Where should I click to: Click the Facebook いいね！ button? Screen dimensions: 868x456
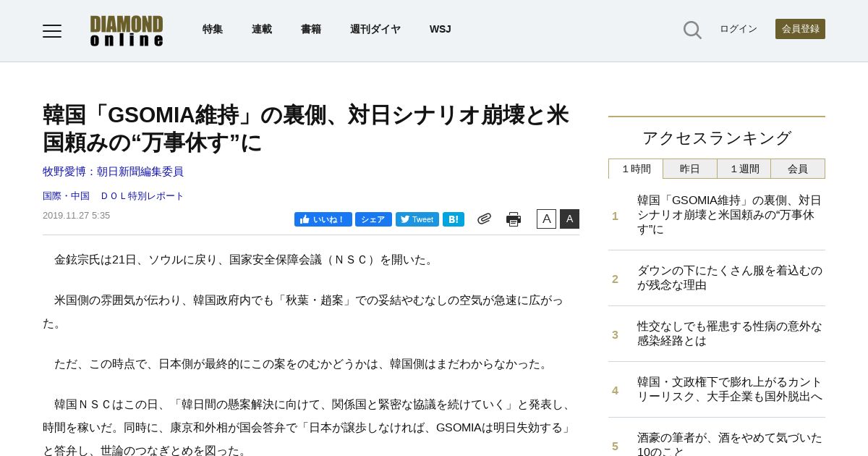tap(323, 219)
